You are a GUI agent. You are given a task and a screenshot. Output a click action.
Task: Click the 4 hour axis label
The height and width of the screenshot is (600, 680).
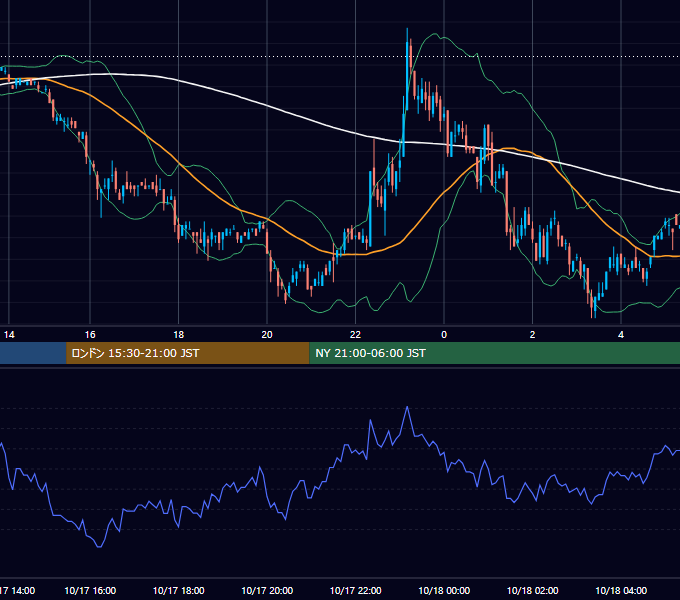(621, 335)
